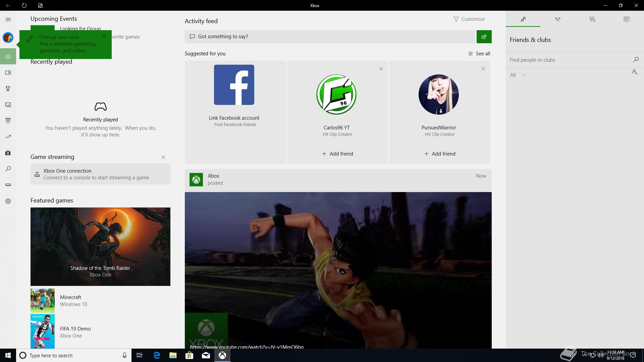Go to the Home sidebar icon
Image resolution: width=644 pixels, height=362 pixels.
point(8,56)
